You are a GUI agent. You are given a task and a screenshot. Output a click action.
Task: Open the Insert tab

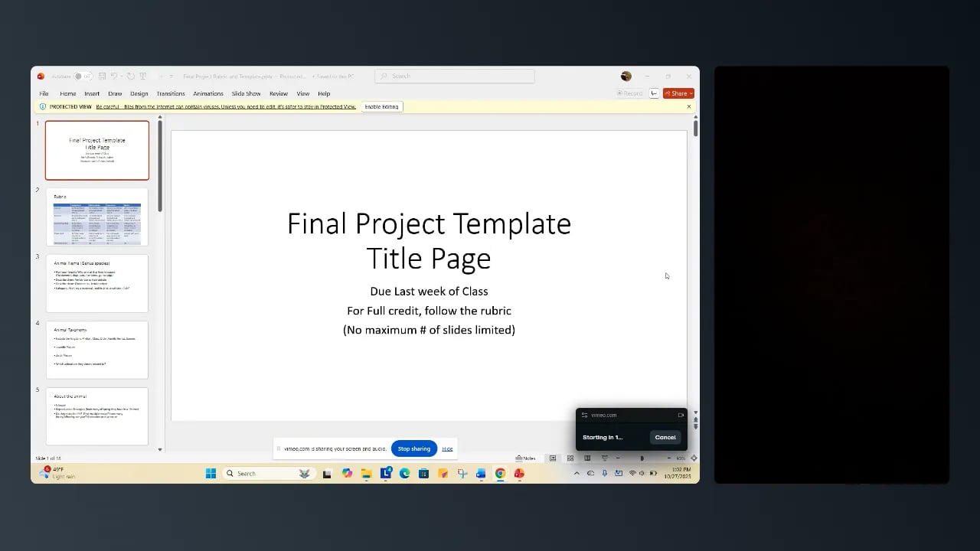[92, 93]
